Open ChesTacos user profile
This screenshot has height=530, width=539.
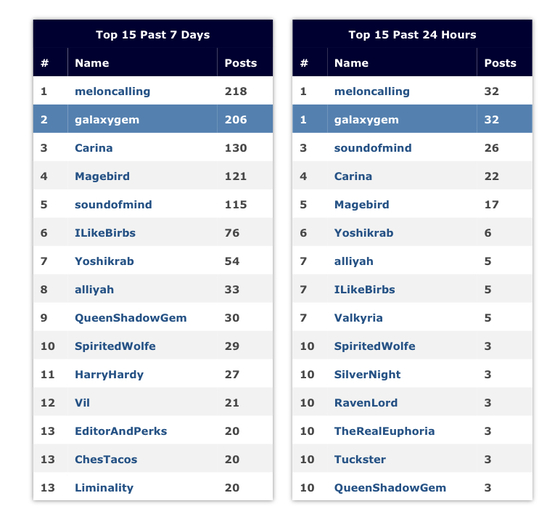pyautogui.click(x=106, y=460)
